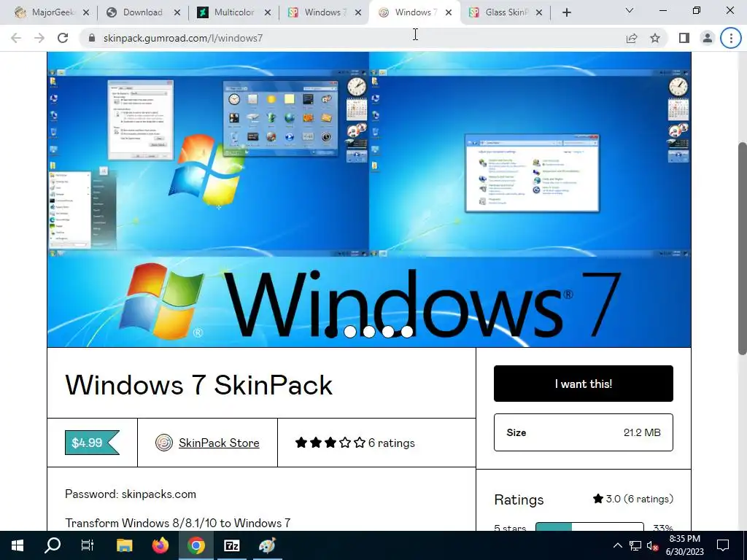Image resolution: width=747 pixels, height=560 pixels.
Task: Reload the Gumroad page
Action: tap(63, 38)
